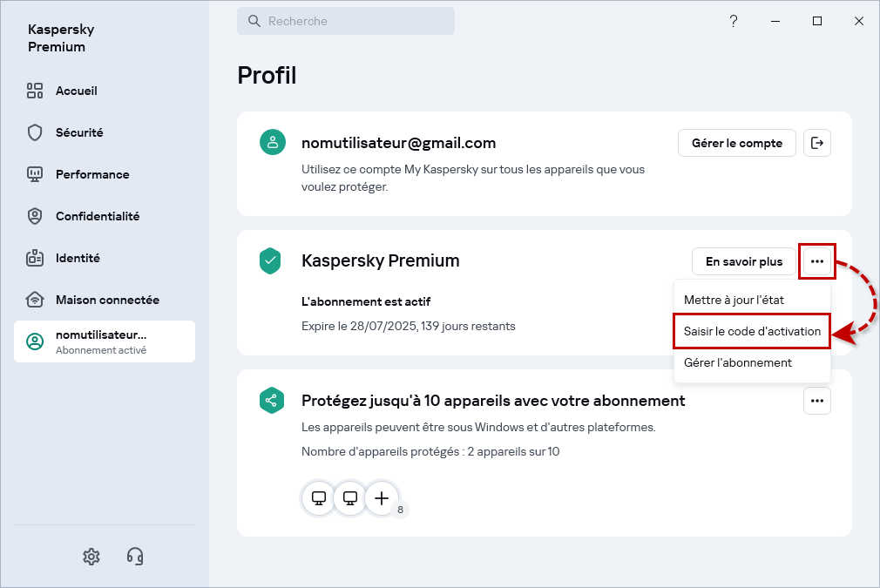This screenshot has width=880, height=588.
Task: Open three-dot menu for protected devices
Action: (816, 401)
